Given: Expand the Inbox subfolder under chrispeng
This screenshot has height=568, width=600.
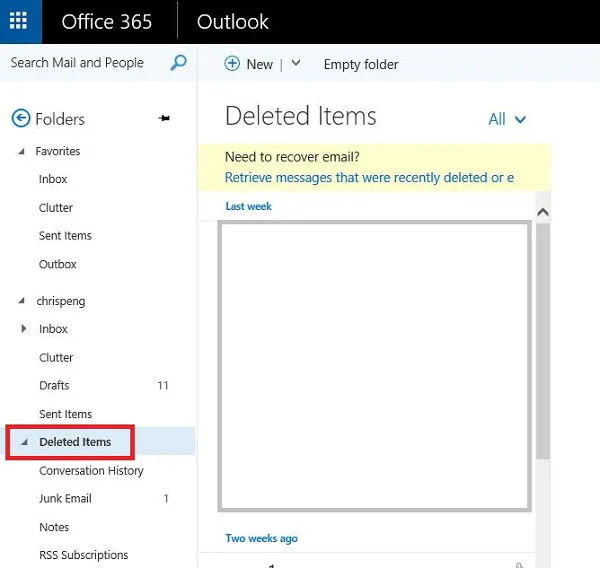Looking at the screenshot, I should (x=23, y=329).
